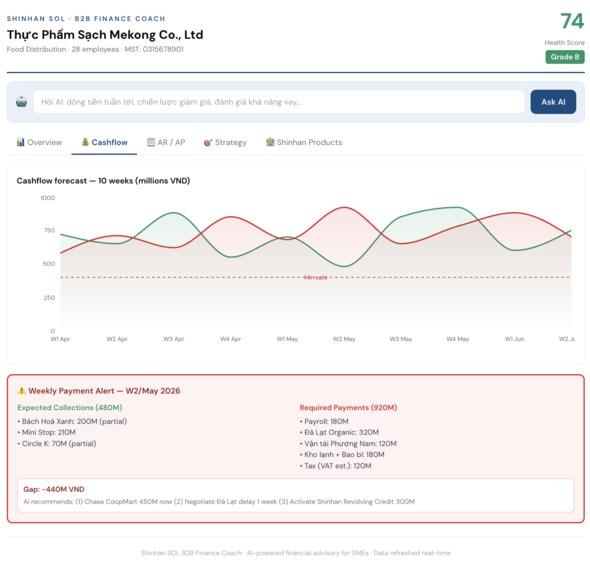Screen dimensions: 590x573
Task: Click the money bag icon on Cashflow tab
Action: click(x=85, y=142)
